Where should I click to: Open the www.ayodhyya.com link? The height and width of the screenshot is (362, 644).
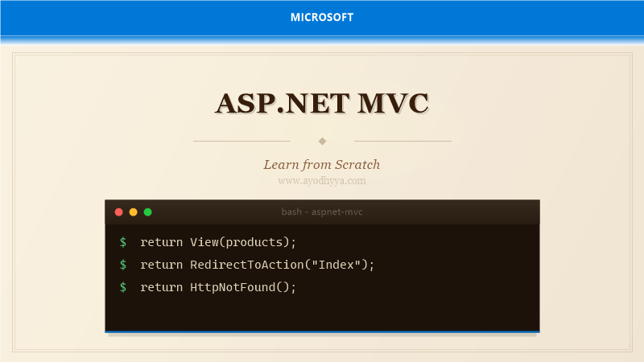[322, 180]
